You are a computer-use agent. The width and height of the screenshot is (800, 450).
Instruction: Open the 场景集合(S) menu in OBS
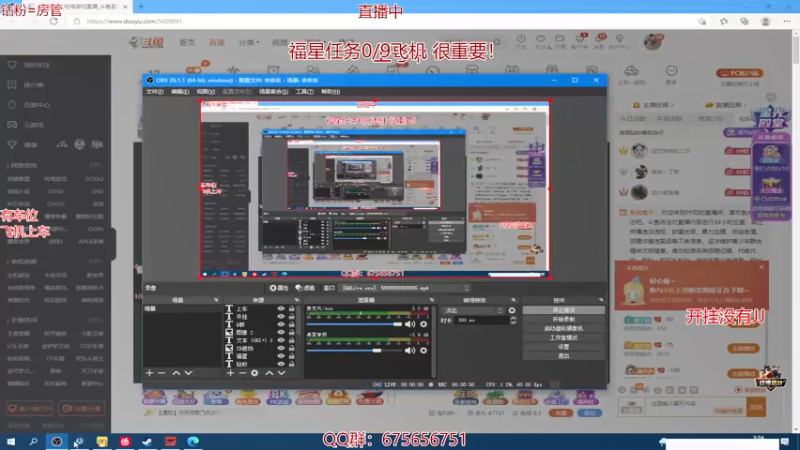[x=273, y=92]
